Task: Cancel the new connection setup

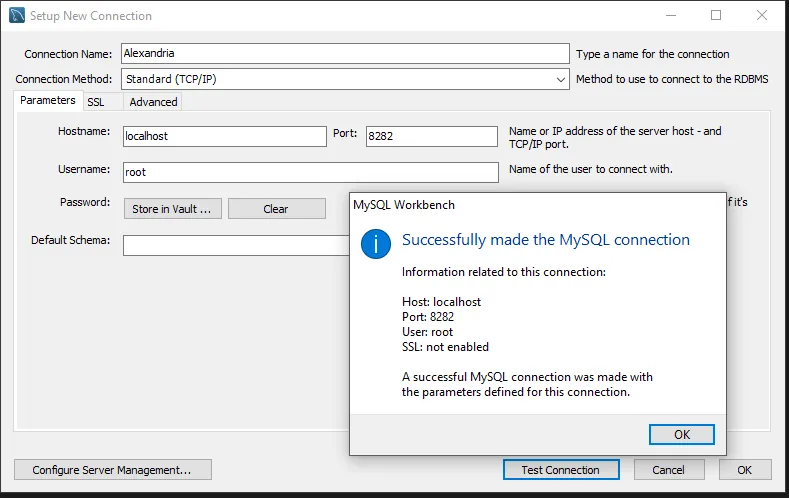Action: (669, 470)
